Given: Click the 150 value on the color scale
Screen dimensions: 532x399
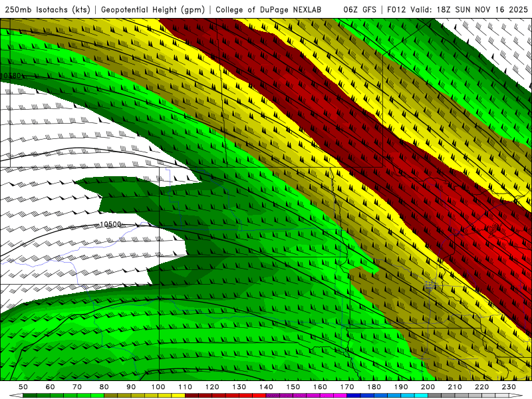Looking at the screenshot, I should coord(293,387).
